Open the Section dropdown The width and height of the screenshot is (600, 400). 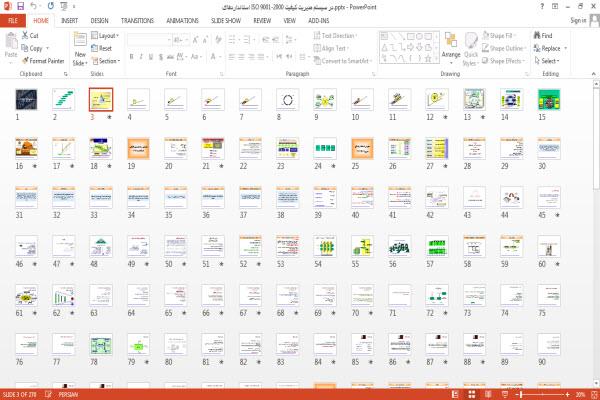pyautogui.click(x=106, y=61)
